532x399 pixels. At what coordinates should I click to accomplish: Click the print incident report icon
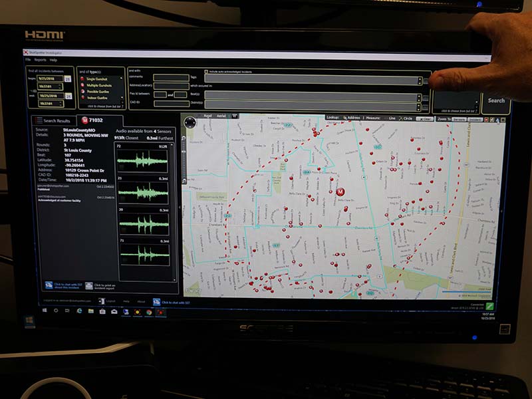coord(89,286)
